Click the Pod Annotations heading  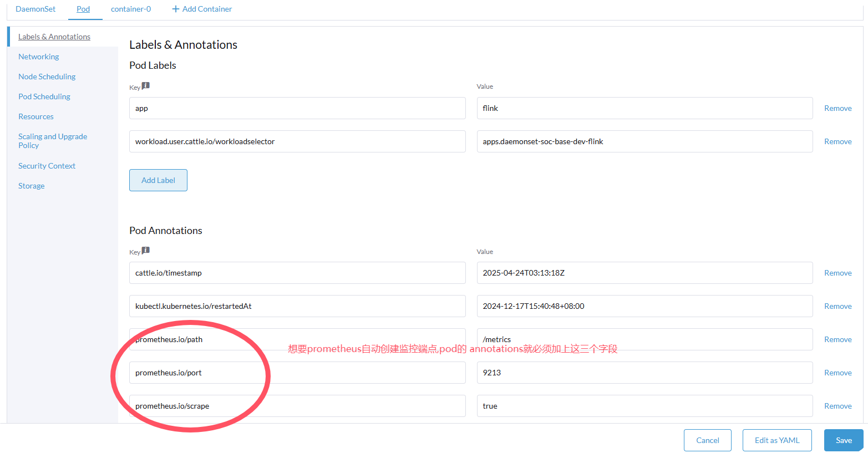coord(166,231)
